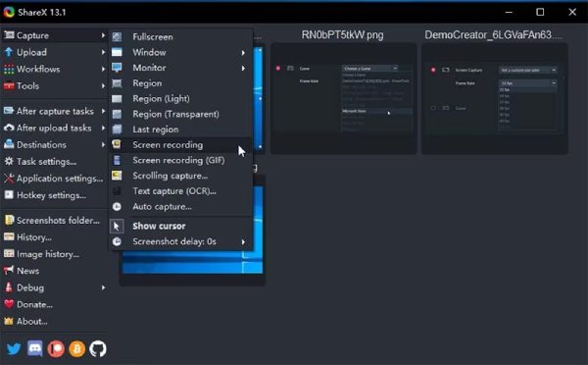Click the Region (Transparent) icon
This screenshot has width=588, height=365.
point(117,114)
